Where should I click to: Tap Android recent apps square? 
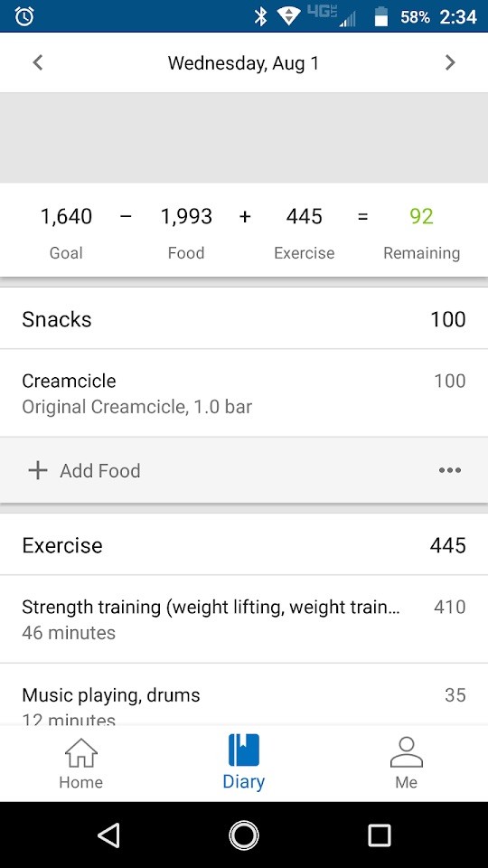pos(379,835)
